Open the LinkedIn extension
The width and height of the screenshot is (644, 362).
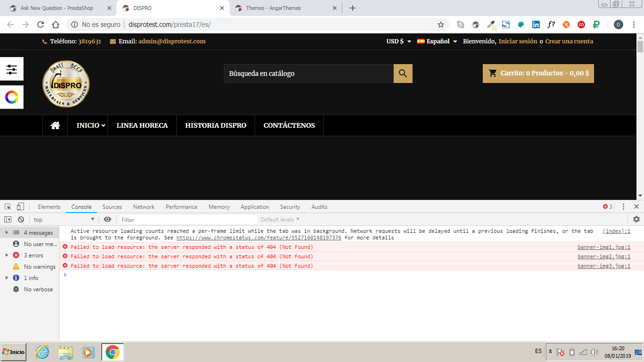(536, 25)
